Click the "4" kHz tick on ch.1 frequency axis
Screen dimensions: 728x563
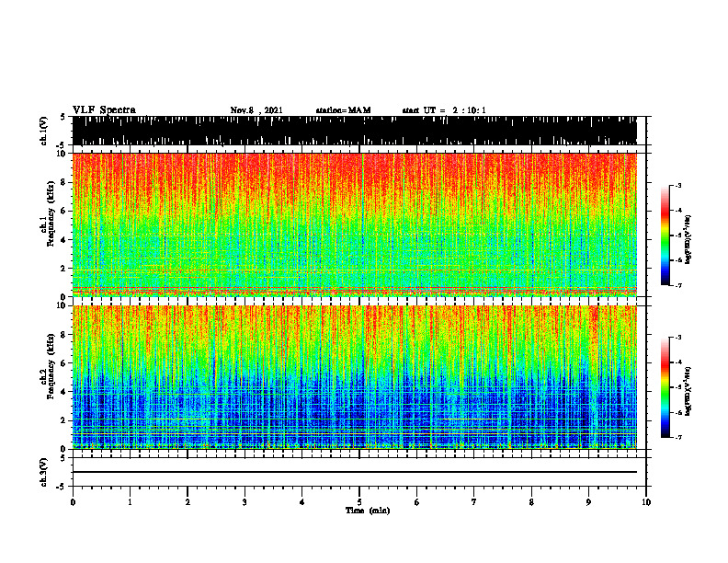(63, 240)
